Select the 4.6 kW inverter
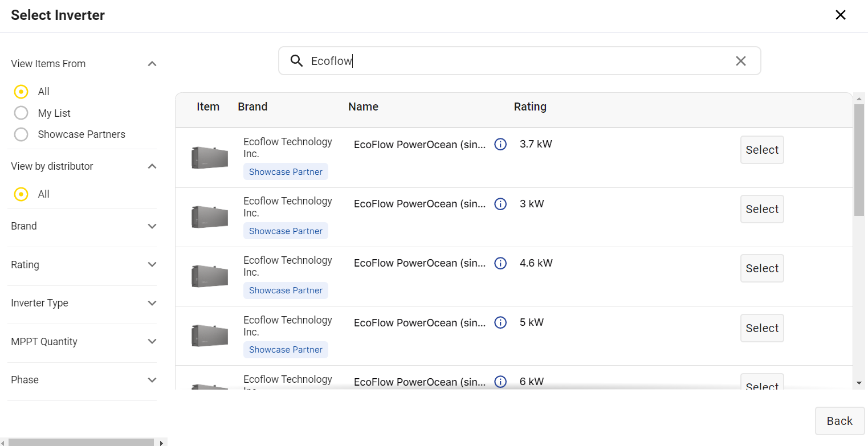This screenshot has height=446, width=868. [x=762, y=268]
